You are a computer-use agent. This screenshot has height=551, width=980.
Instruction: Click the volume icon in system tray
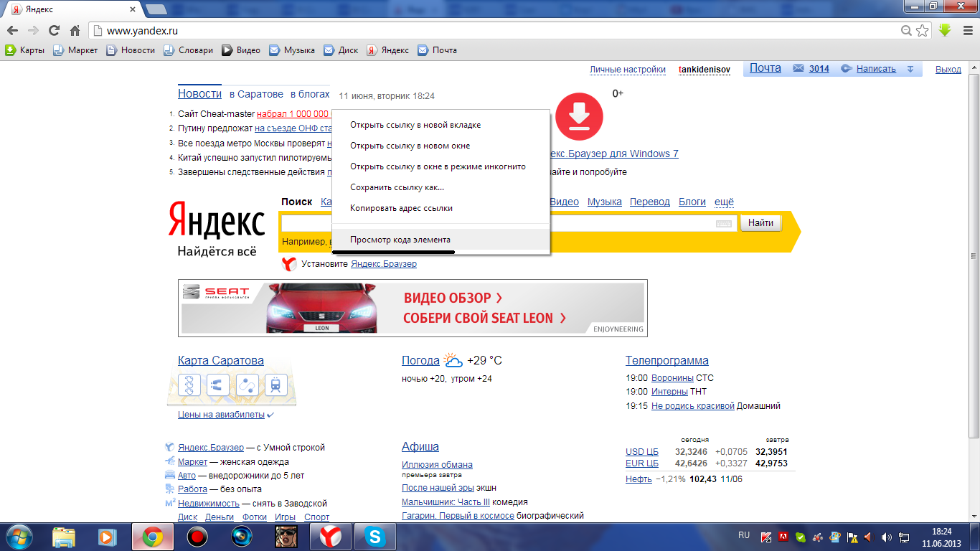pyautogui.click(x=886, y=537)
